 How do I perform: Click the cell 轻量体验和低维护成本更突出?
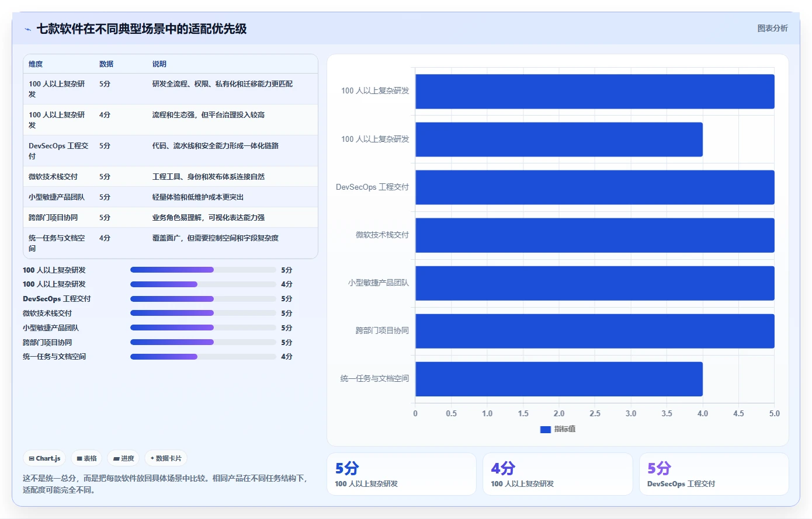pyautogui.click(x=198, y=197)
